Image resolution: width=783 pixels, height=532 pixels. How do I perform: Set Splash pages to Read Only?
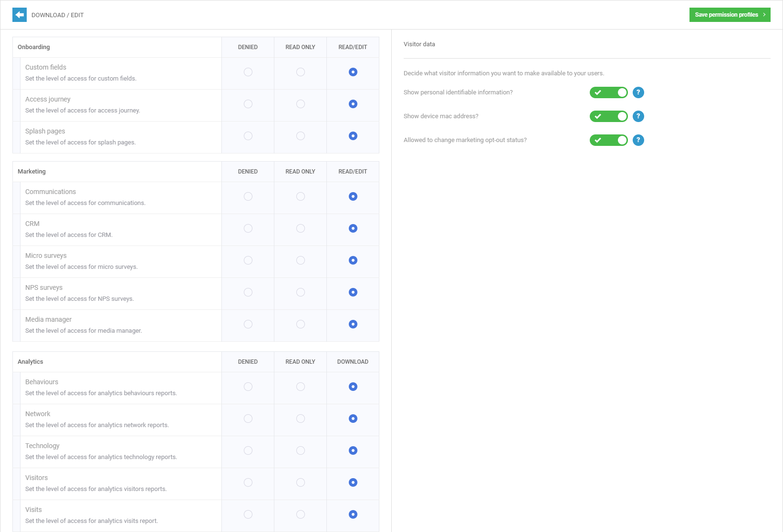coord(301,136)
